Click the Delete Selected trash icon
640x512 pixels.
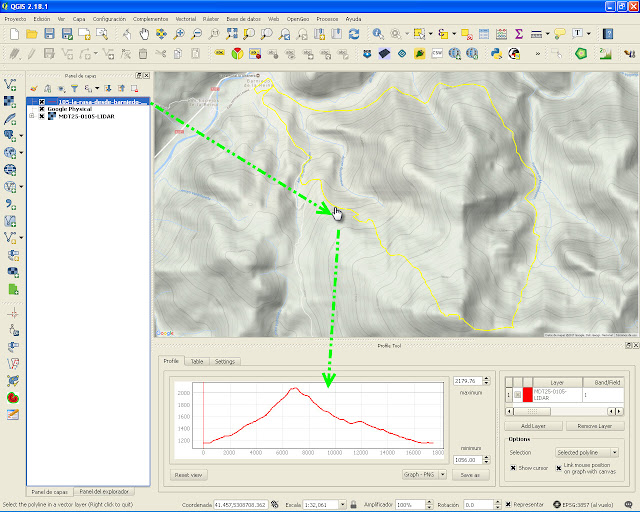point(143,53)
